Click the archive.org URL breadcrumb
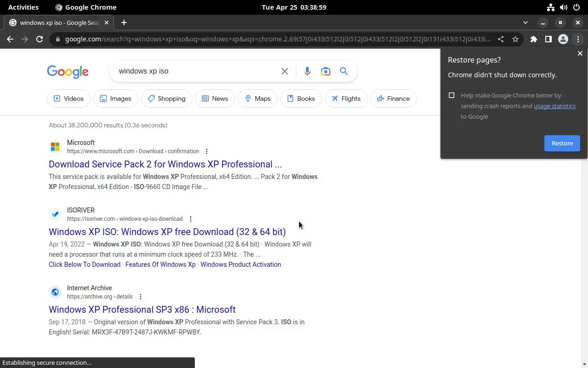The width and height of the screenshot is (588, 368). [100, 297]
